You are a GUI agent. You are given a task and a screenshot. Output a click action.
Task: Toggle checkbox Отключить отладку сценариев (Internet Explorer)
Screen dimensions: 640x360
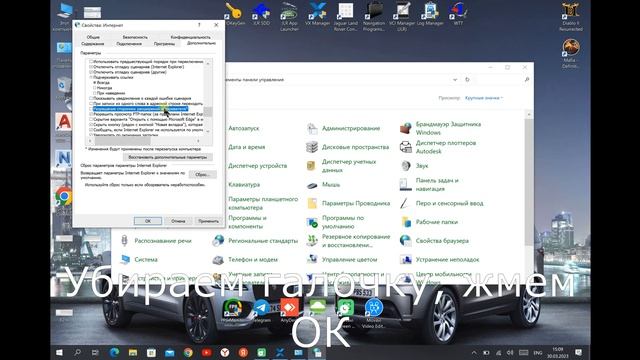91,67
